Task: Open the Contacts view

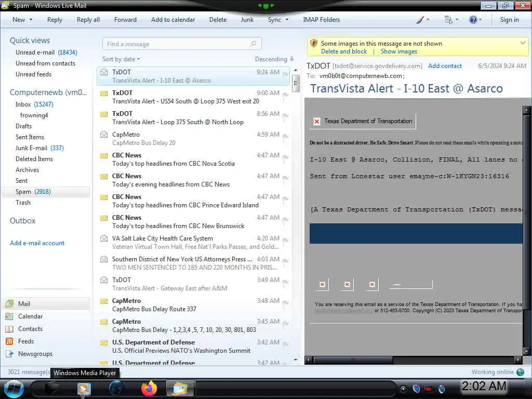Action: [x=30, y=329]
